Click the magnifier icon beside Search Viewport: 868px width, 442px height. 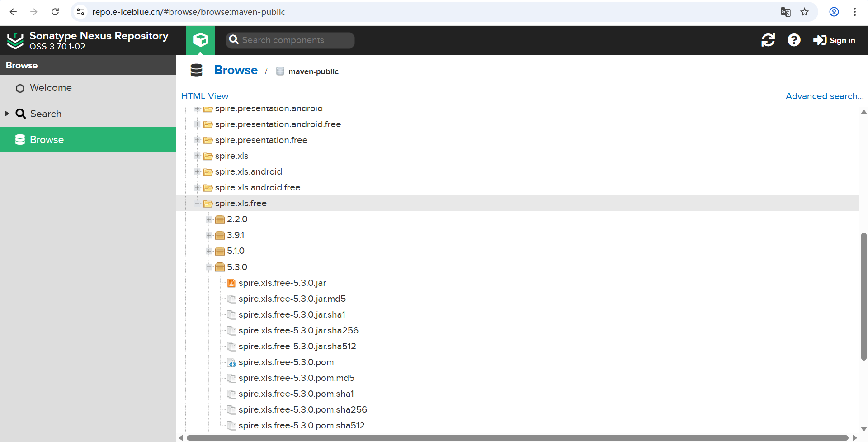coord(21,114)
